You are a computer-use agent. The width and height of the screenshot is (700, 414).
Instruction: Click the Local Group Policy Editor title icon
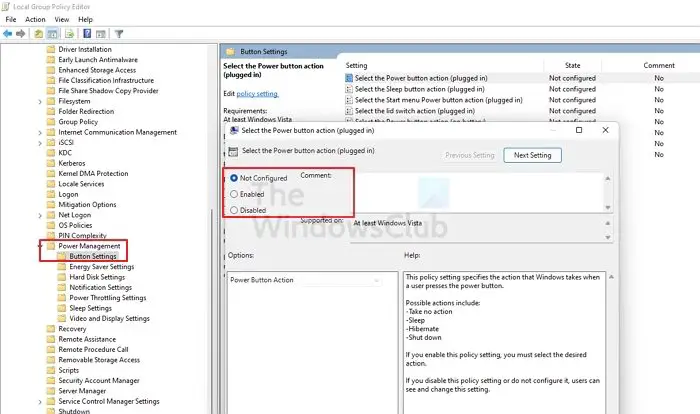tap(6, 6)
